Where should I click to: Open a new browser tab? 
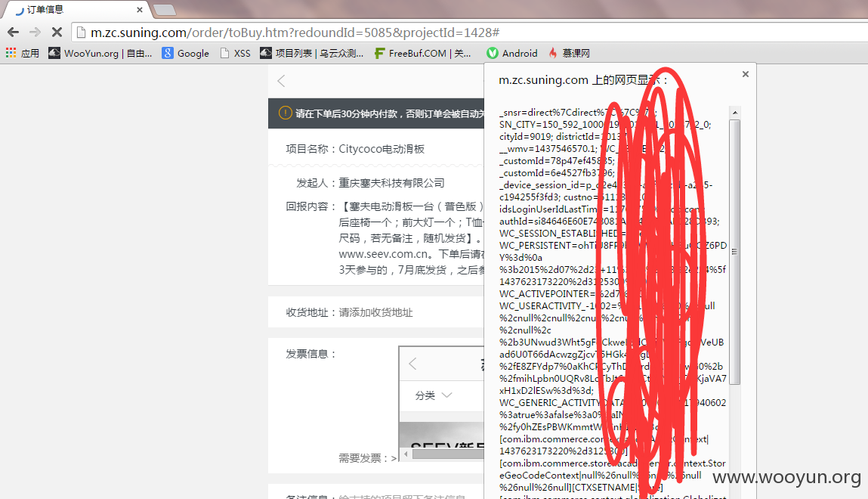[x=165, y=10]
